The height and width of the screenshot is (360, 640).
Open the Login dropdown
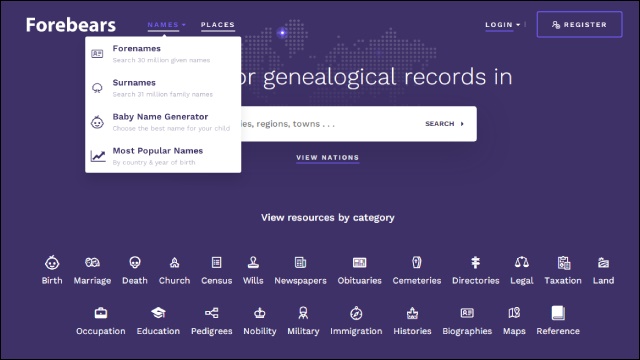(x=502, y=24)
